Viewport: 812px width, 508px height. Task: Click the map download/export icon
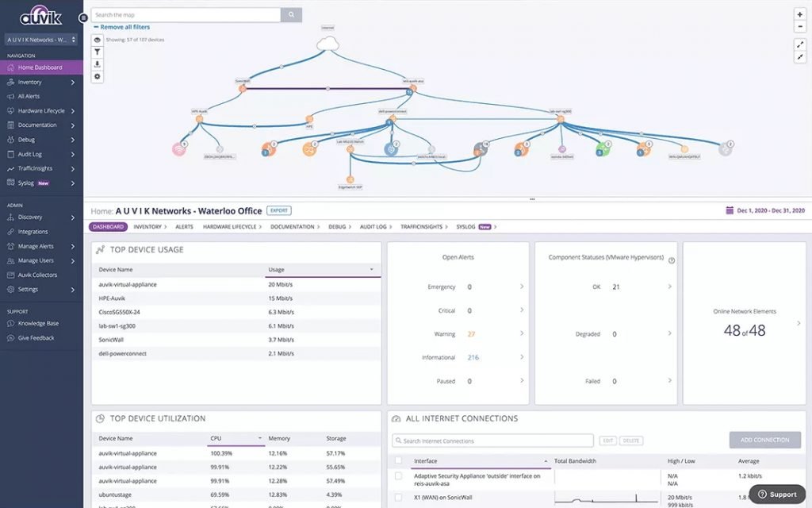coord(98,64)
